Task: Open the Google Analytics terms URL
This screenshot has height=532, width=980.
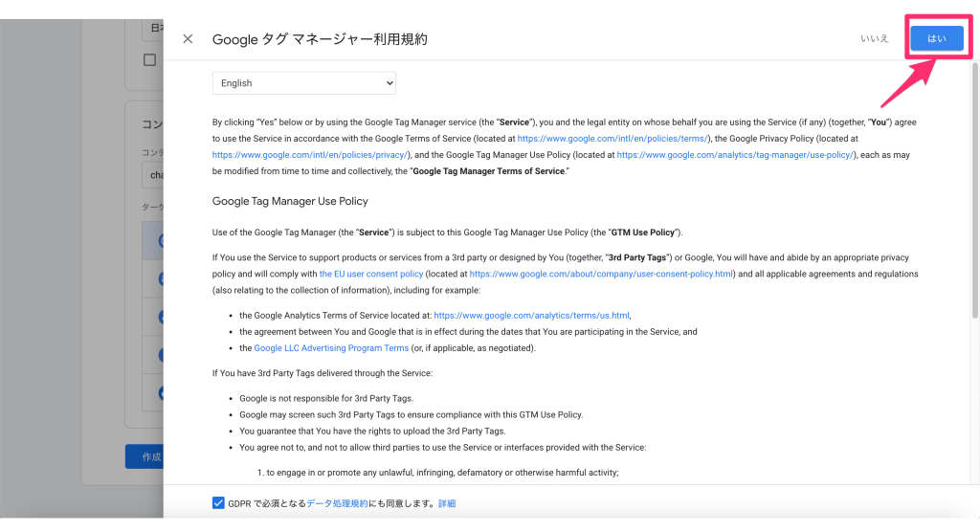Action: coord(531,316)
